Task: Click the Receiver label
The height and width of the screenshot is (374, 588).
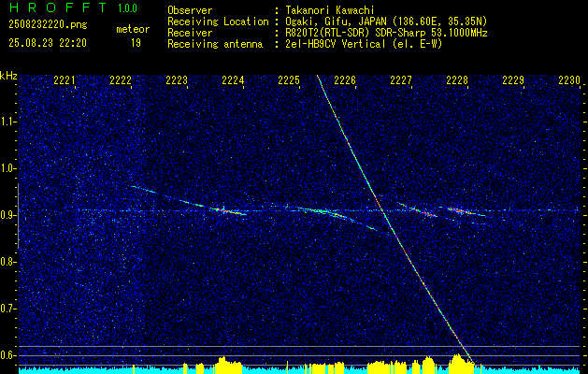Action: point(190,33)
